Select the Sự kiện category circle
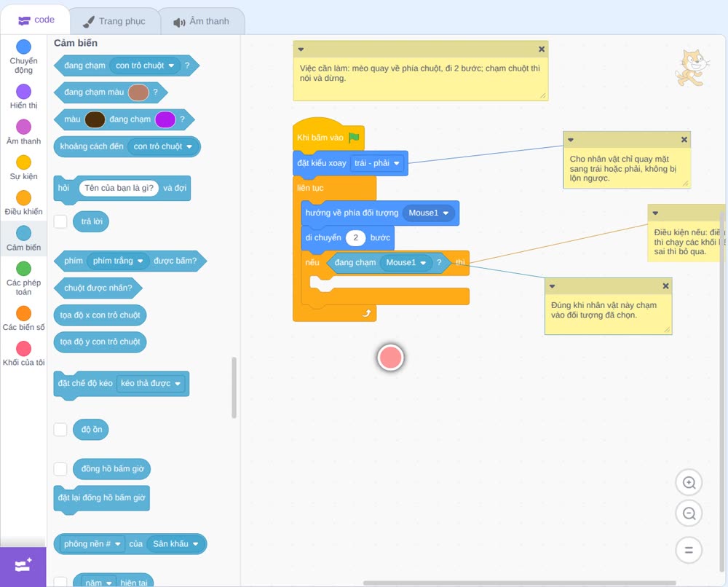728x587 pixels. 24,162
